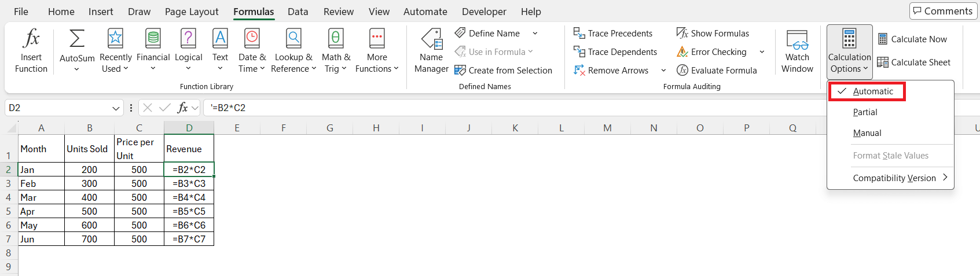Image resolution: width=980 pixels, height=276 pixels.
Task: Open the Financial functions icon
Action: click(153, 38)
